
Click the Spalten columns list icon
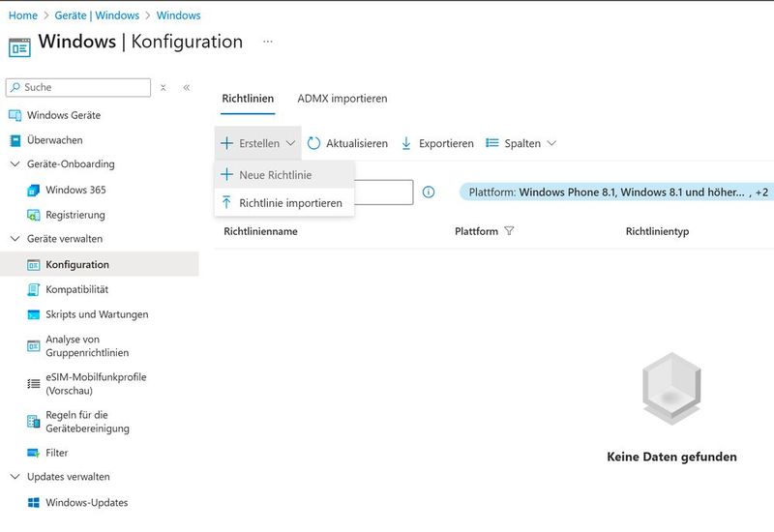coord(492,143)
